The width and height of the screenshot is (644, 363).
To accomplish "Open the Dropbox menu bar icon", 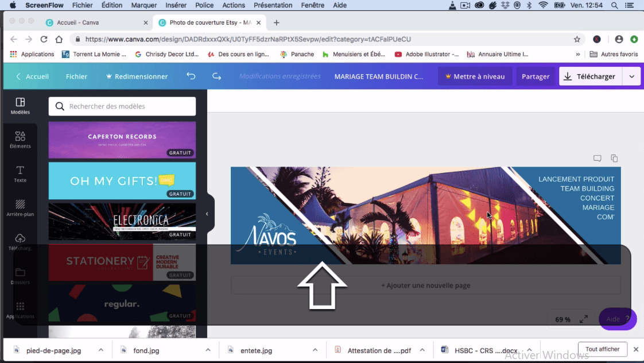I will pos(505,5).
